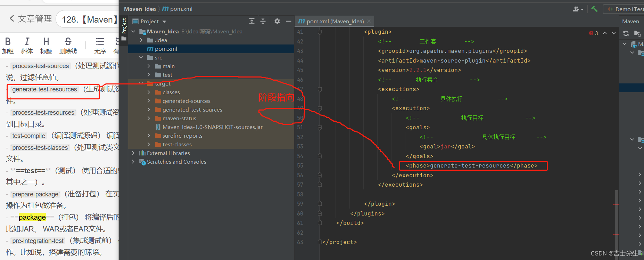Insert unordered list (无序) in article editor
The height and width of the screenshot is (260, 644).
coord(100,46)
